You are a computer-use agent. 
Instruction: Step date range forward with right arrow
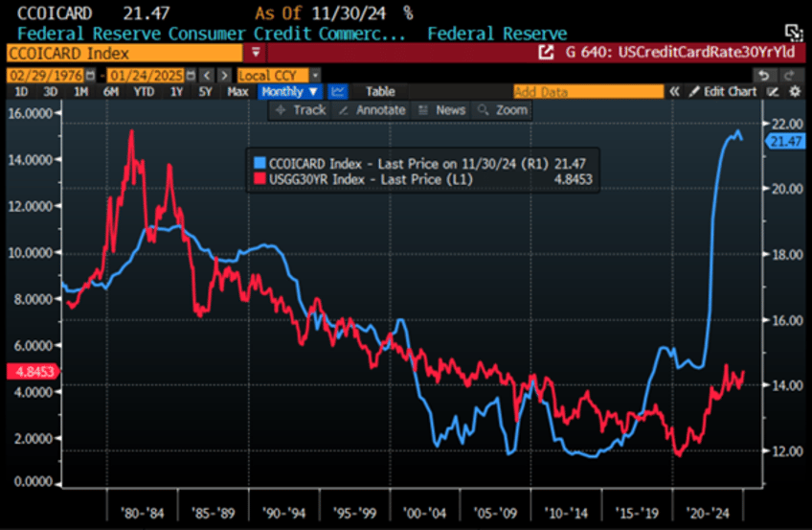224,76
